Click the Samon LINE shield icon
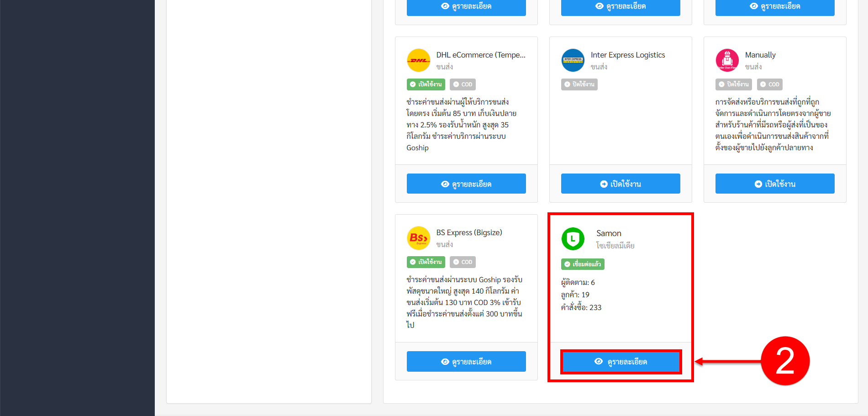 click(573, 239)
